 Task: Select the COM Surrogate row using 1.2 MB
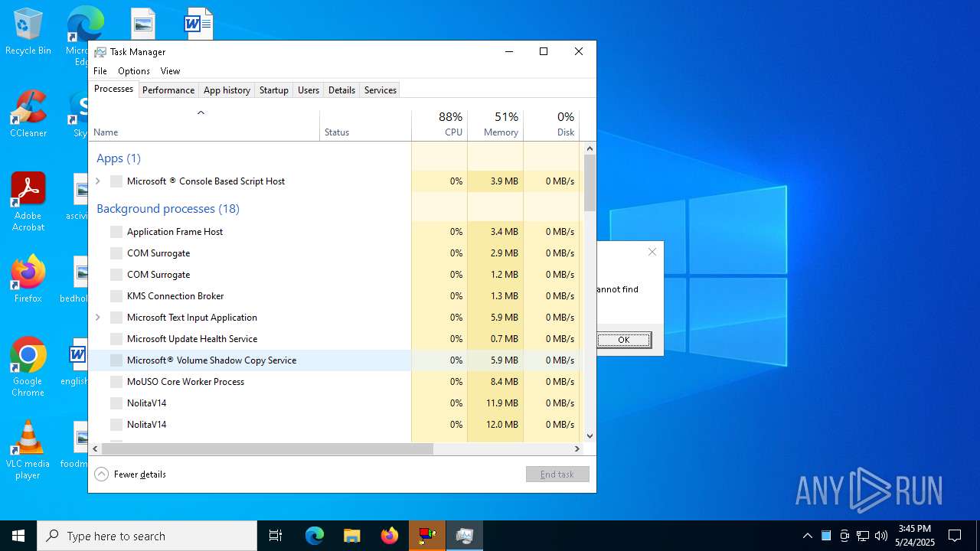coord(335,275)
